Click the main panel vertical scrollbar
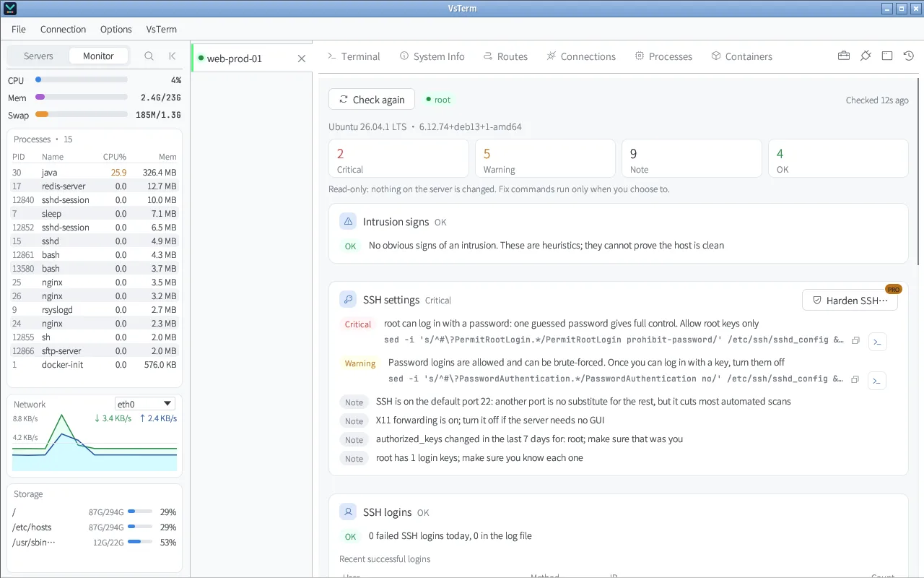The width and height of the screenshot is (924, 578). click(x=919, y=170)
